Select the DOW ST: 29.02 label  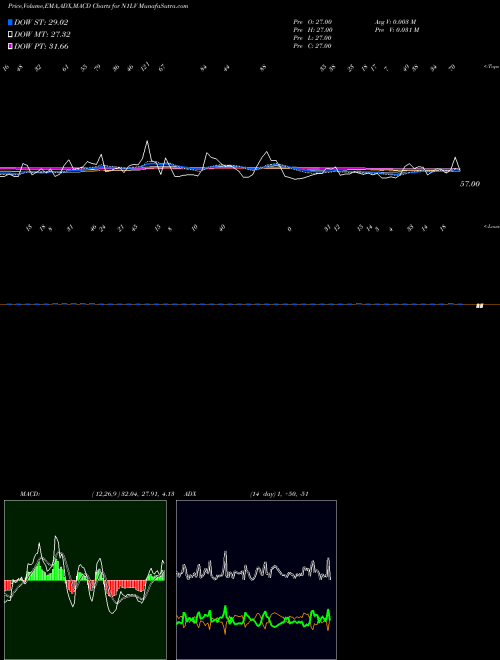(41, 22)
